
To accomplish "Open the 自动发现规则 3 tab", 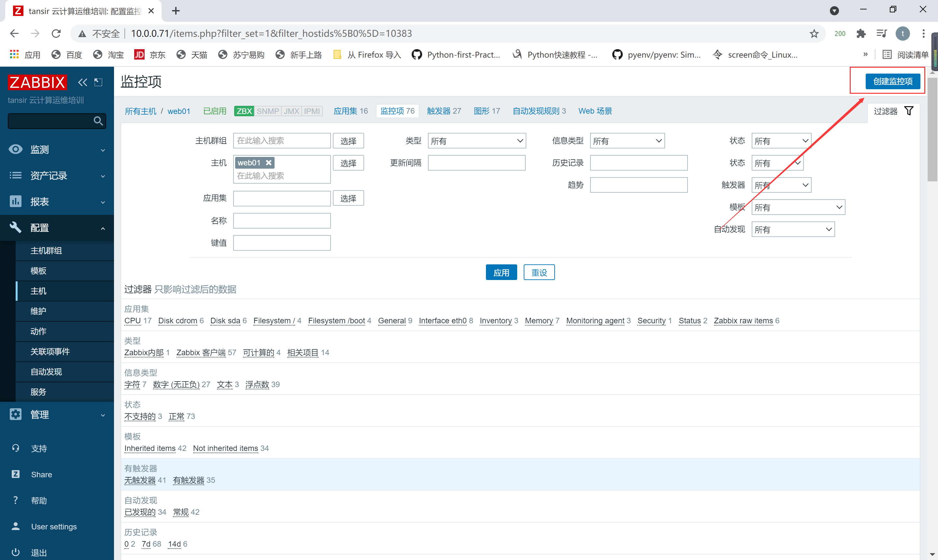I will [x=539, y=111].
